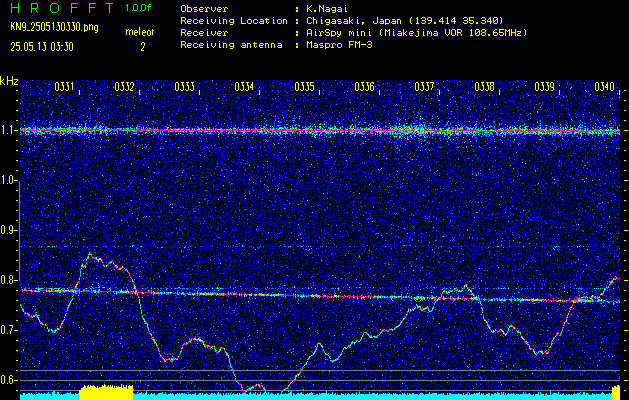
Task: Click the observer name K.Nagai
Action: (327, 9)
